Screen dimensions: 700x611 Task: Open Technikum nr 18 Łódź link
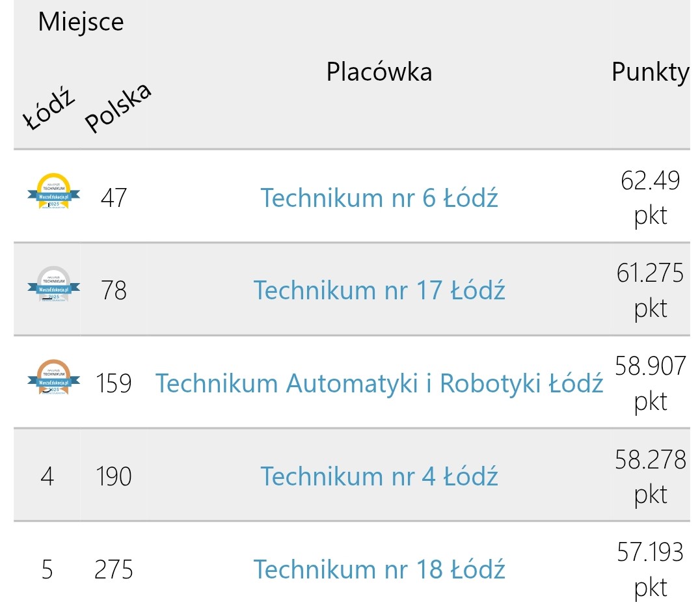pos(379,569)
